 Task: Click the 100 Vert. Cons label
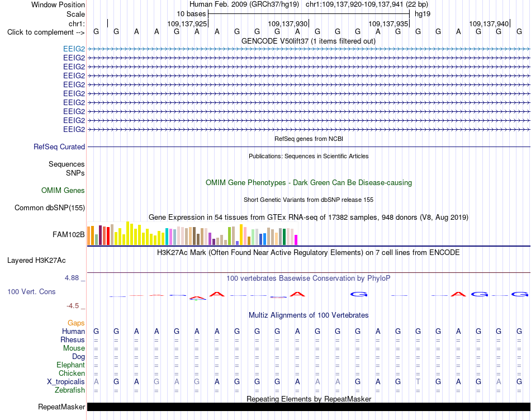[31, 291]
